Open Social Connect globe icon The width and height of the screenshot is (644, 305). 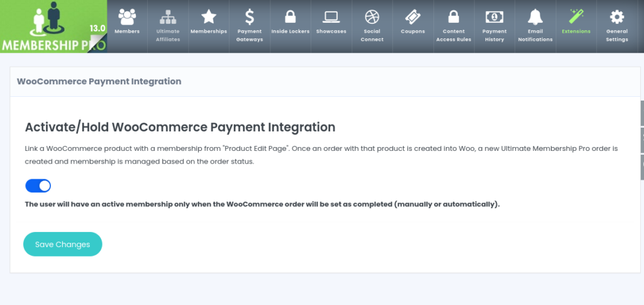click(x=372, y=17)
